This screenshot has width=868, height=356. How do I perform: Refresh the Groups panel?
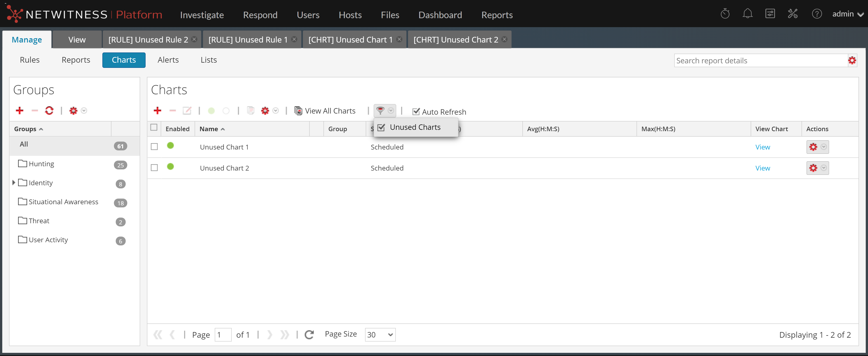(x=49, y=111)
